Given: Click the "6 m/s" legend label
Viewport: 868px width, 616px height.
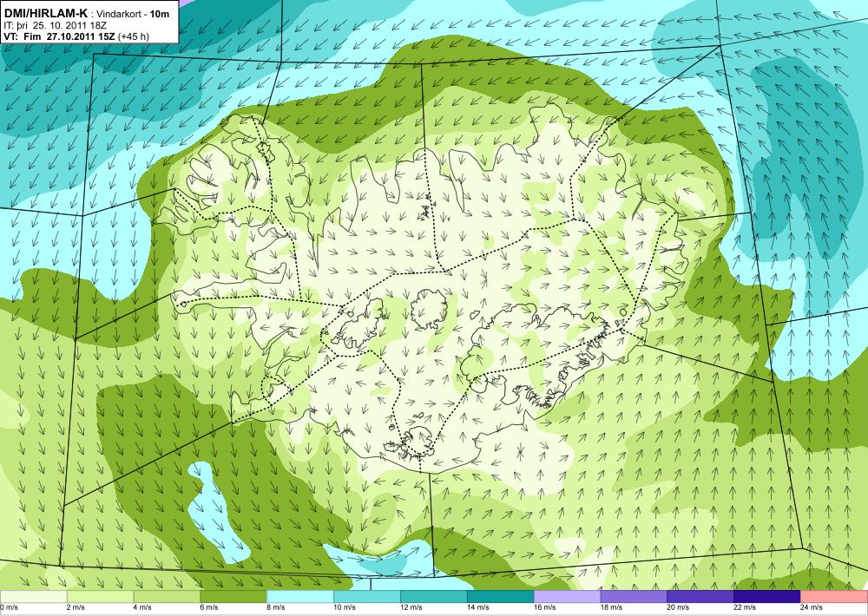Looking at the screenshot, I should click(209, 607).
